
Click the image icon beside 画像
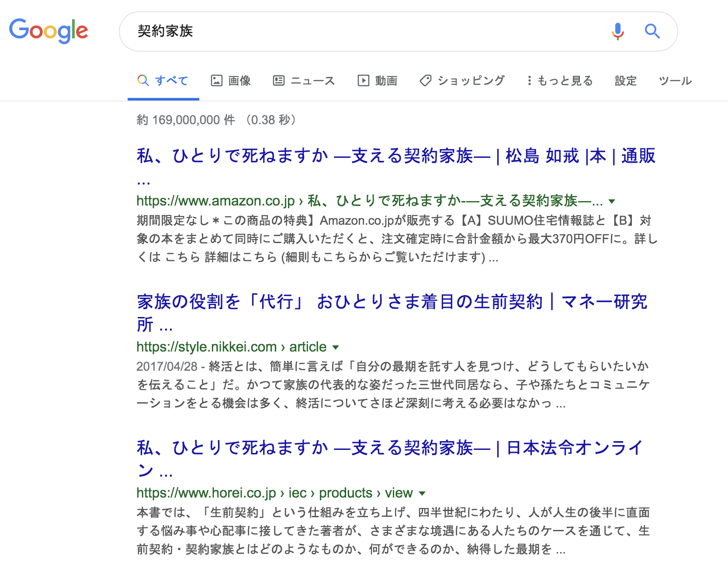[x=217, y=80]
